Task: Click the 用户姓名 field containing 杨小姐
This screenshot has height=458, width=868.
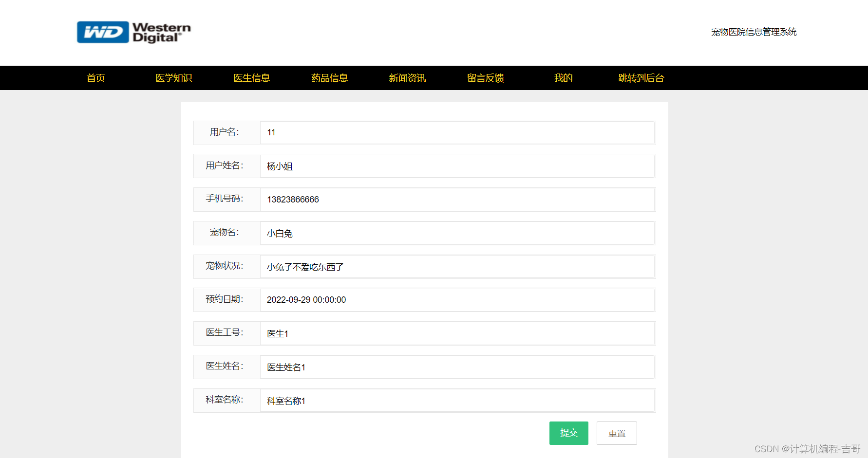Action: point(457,166)
